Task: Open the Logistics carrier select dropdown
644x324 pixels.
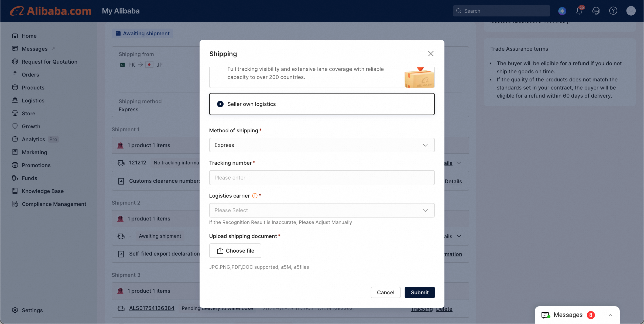Action: (x=322, y=210)
